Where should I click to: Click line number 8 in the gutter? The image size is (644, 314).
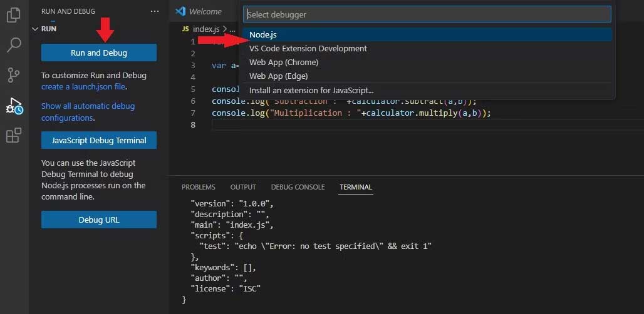(192, 124)
